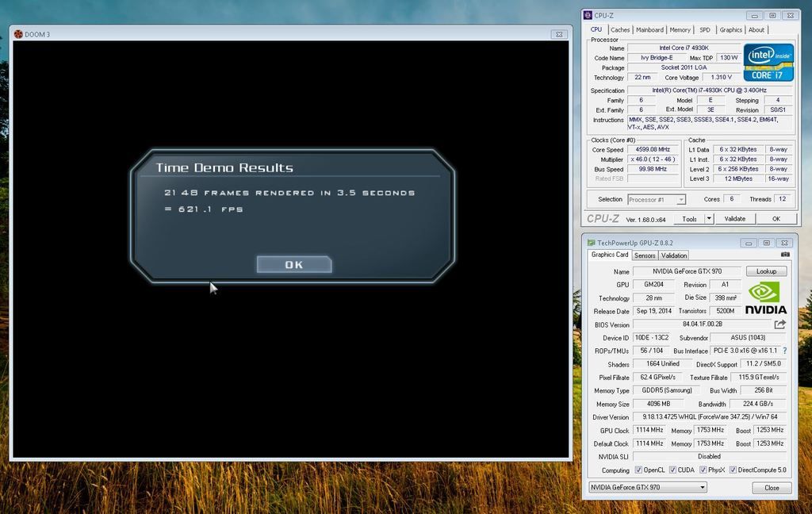This screenshot has width=812, height=514.
Task: Open the GPU selector dropdown in GPU-Z
Action: pyautogui.click(x=647, y=487)
